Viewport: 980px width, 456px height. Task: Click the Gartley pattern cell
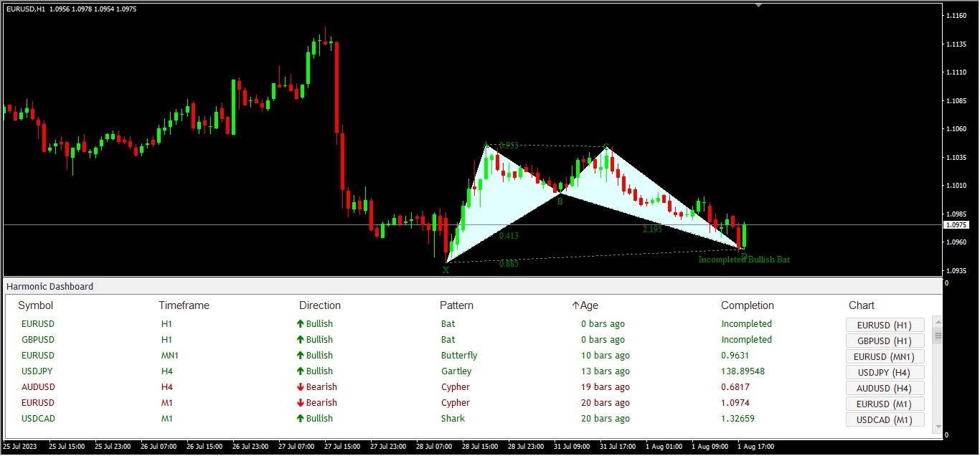click(x=456, y=371)
